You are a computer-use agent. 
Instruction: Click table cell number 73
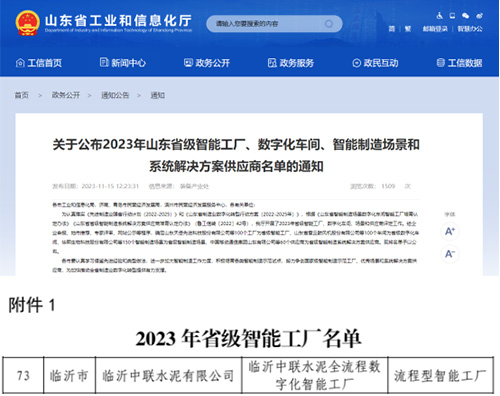[x=23, y=375]
